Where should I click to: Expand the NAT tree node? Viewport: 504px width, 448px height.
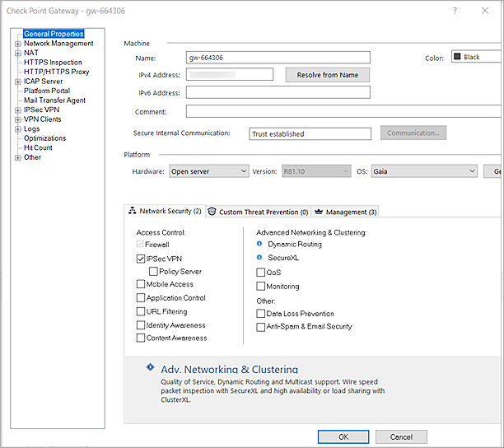(x=18, y=53)
